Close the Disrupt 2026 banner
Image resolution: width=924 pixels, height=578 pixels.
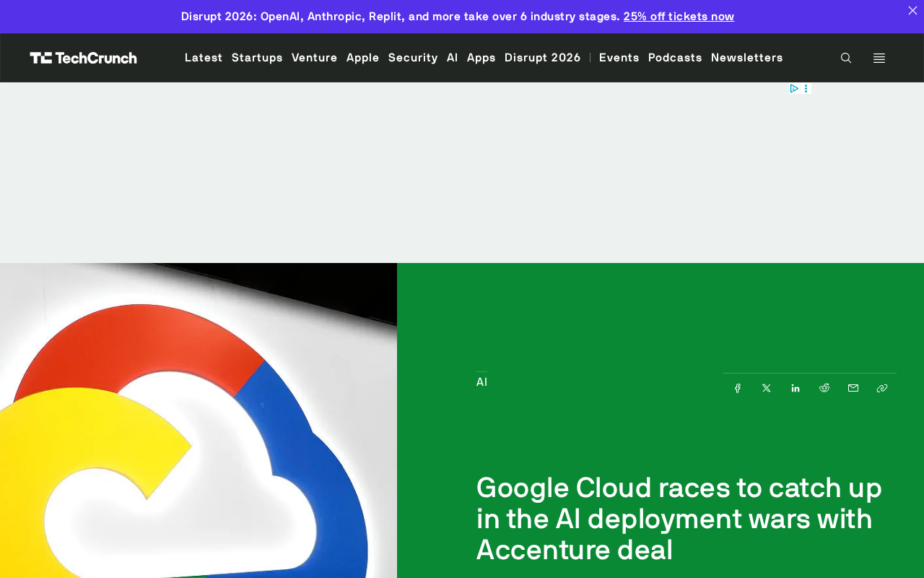pos(912,10)
